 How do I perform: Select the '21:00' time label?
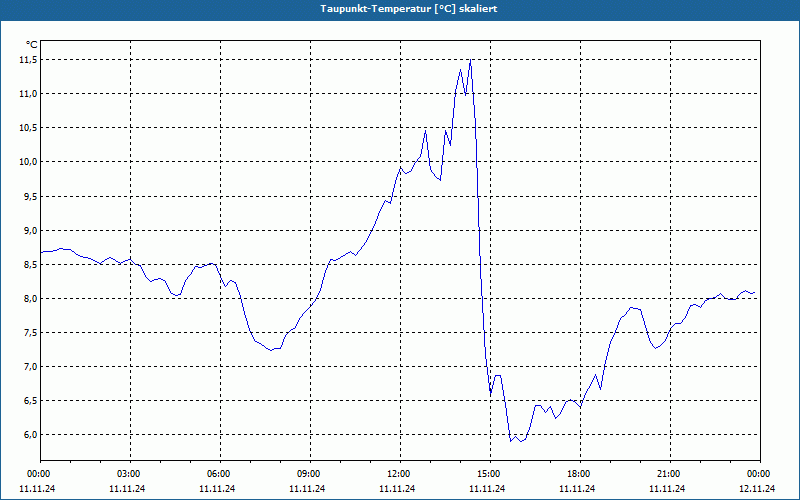[669, 474]
